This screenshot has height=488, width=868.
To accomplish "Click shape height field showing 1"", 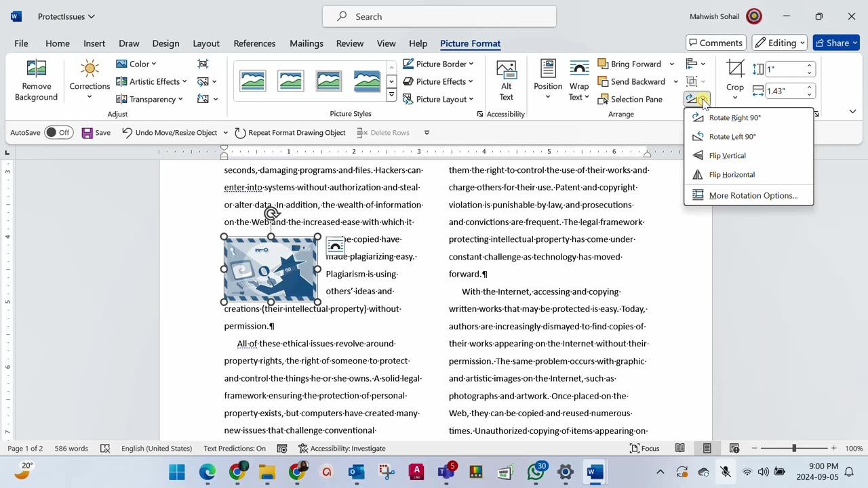I will (x=784, y=69).
